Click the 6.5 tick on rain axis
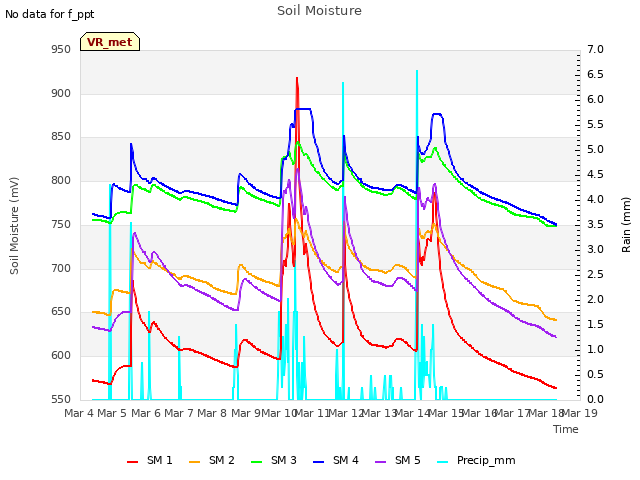 point(596,75)
